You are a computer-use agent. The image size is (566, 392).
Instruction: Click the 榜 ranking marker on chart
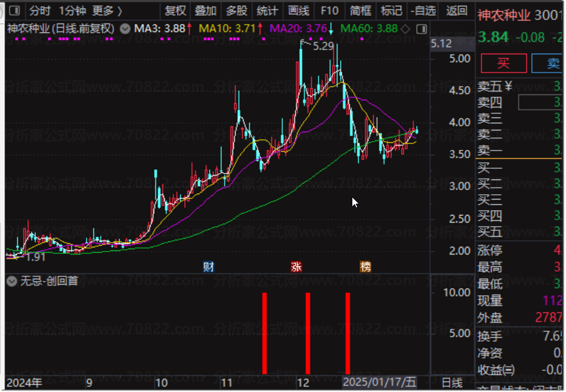pos(365,267)
